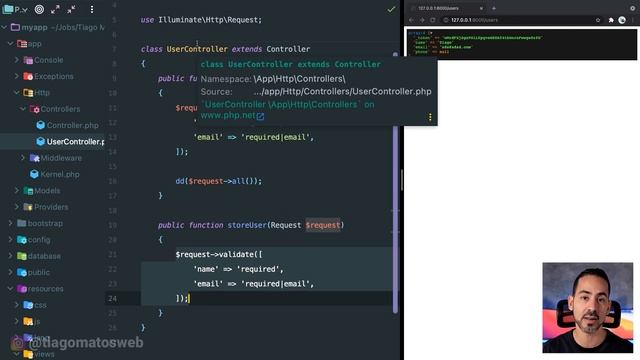This screenshot has width=640, height=360.
Task: Click the storeUser function name
Action: [x=247, y=225]
